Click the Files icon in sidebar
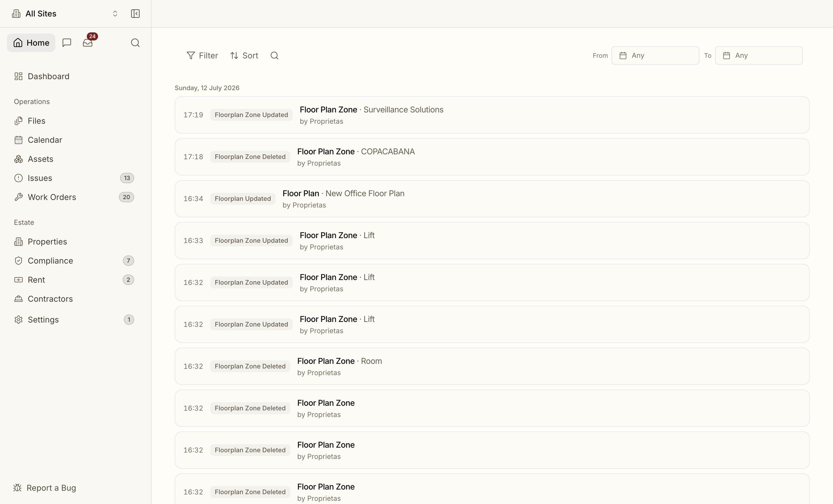Screen dimensions: 833x504 click(x=19, y=121)
